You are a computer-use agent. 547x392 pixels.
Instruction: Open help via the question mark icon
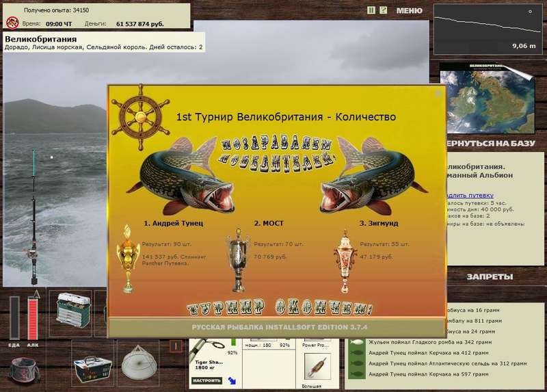[384, 10]
